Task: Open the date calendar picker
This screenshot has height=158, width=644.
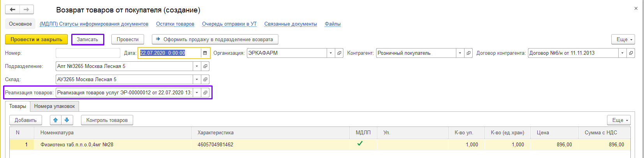Action: [x=205, y=53]
